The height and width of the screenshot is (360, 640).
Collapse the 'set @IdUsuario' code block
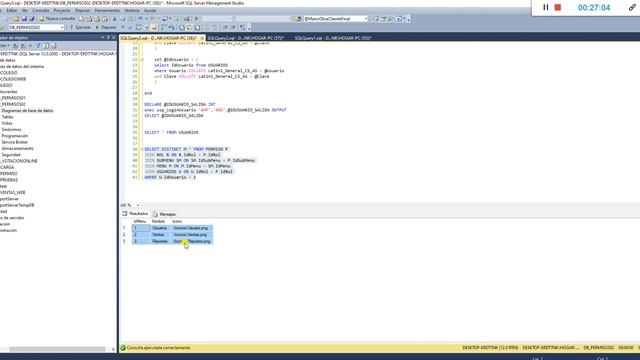pyautogui.click(x=142, y=60)
